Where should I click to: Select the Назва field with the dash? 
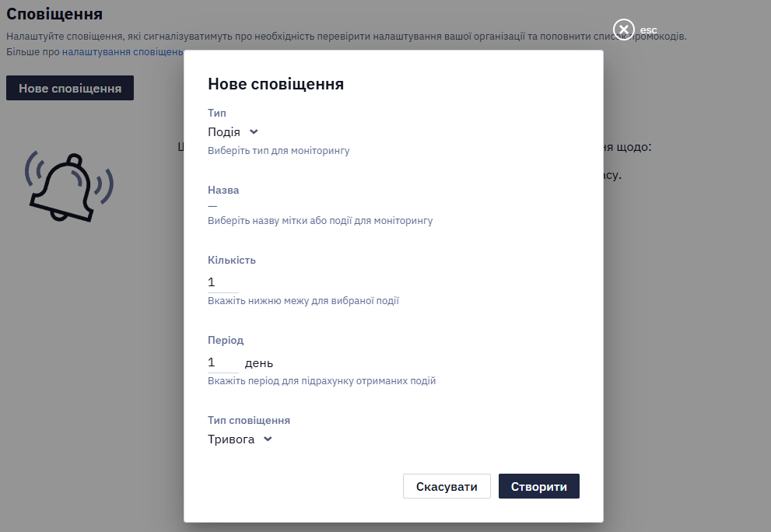coord(212,206)
